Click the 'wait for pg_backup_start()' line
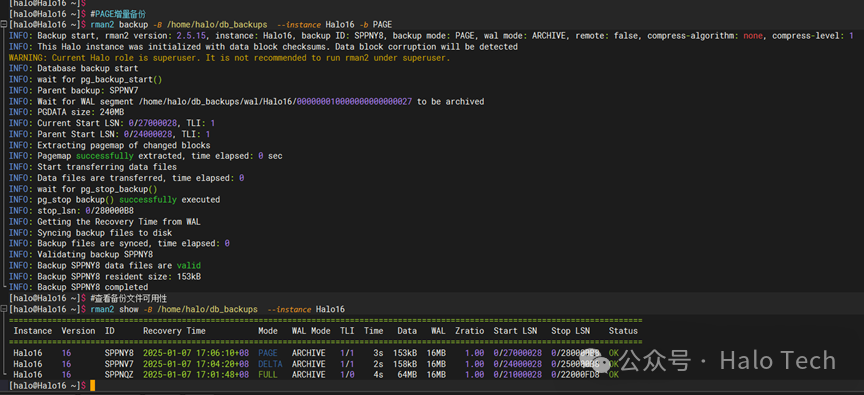 tap(100, 79)
